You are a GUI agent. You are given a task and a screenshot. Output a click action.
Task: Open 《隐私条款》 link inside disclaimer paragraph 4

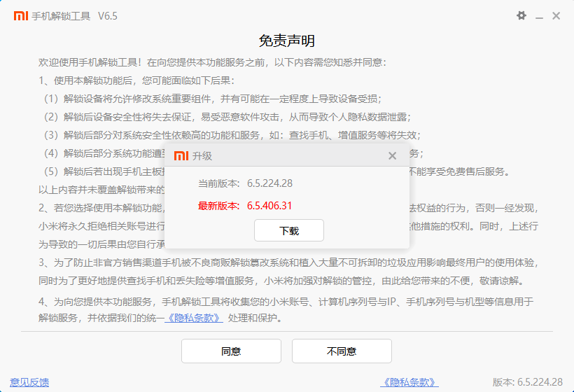[x=194, y=318]
